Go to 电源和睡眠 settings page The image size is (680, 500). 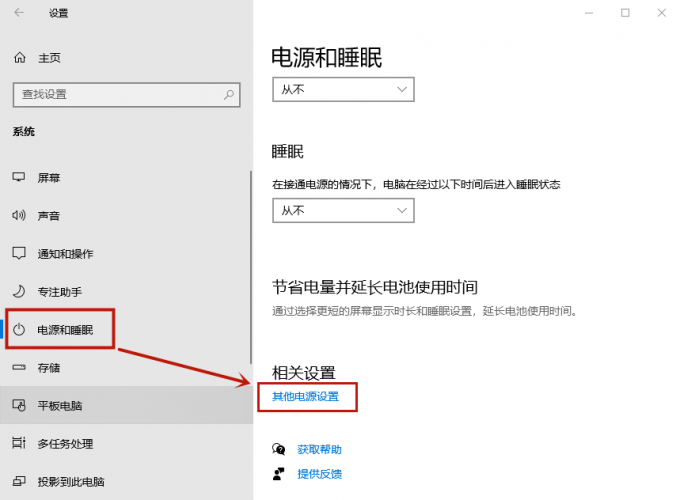[x=125, y=330]
